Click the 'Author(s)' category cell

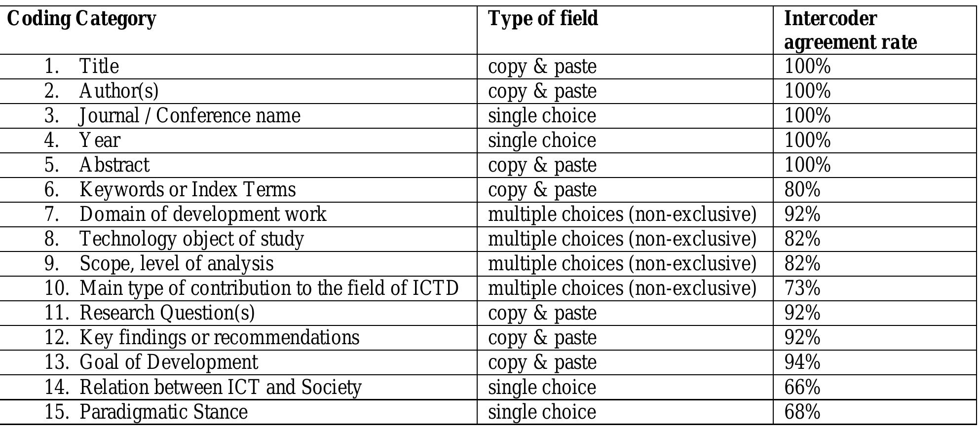(118, 91)
